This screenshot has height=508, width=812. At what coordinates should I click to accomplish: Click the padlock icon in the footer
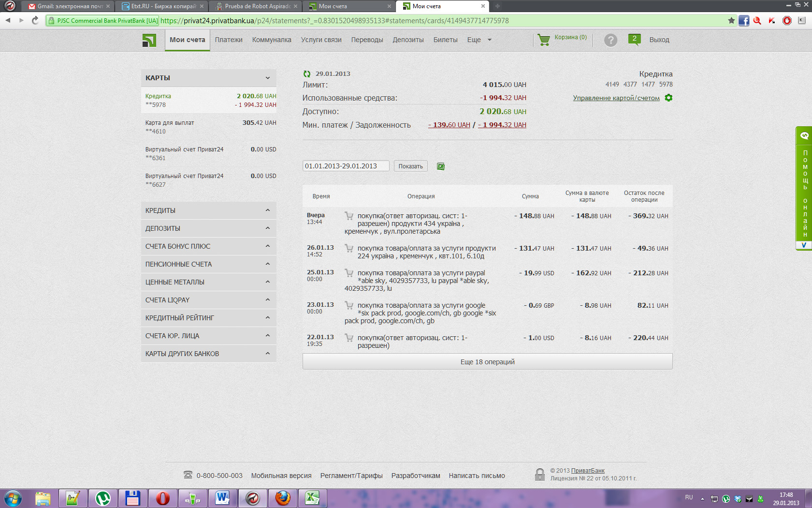(x=540, y=475)
